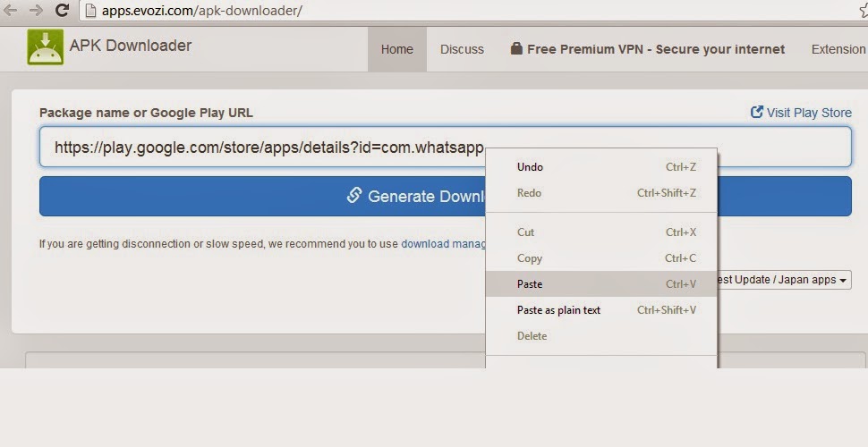
Task: Open the Home tab
Action: coord(397,49)
